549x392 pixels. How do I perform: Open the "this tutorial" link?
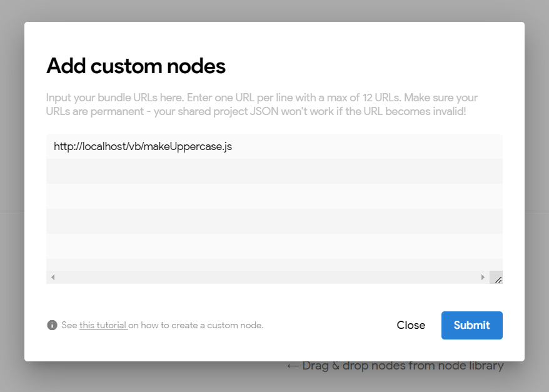tap(103, 325)
